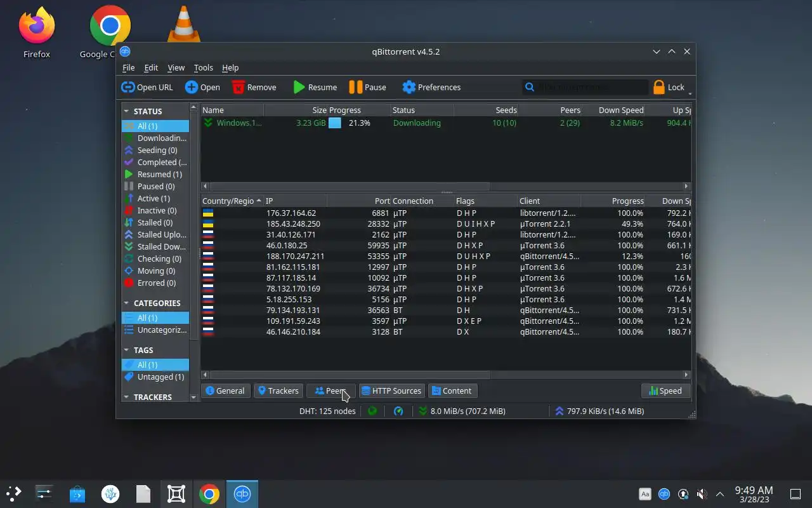Collapse the TAGS sidebar section
The image size is (812, 508).
coord(126,350)
